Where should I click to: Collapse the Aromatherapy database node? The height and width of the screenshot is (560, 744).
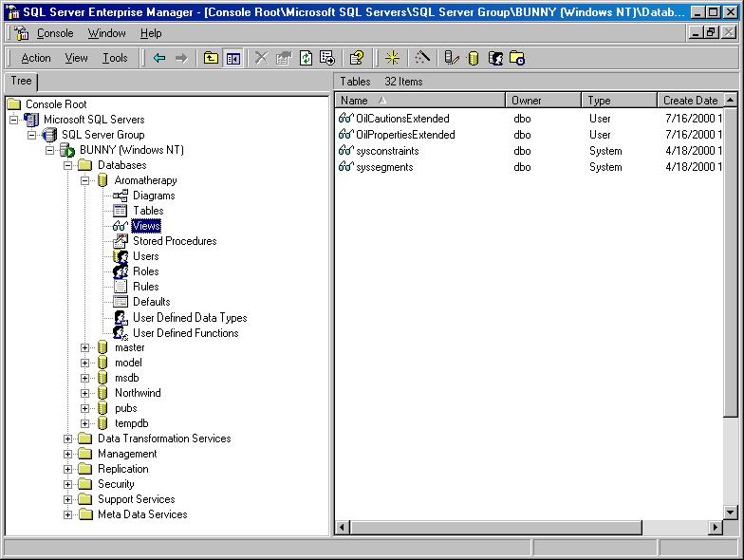(85, 180)
